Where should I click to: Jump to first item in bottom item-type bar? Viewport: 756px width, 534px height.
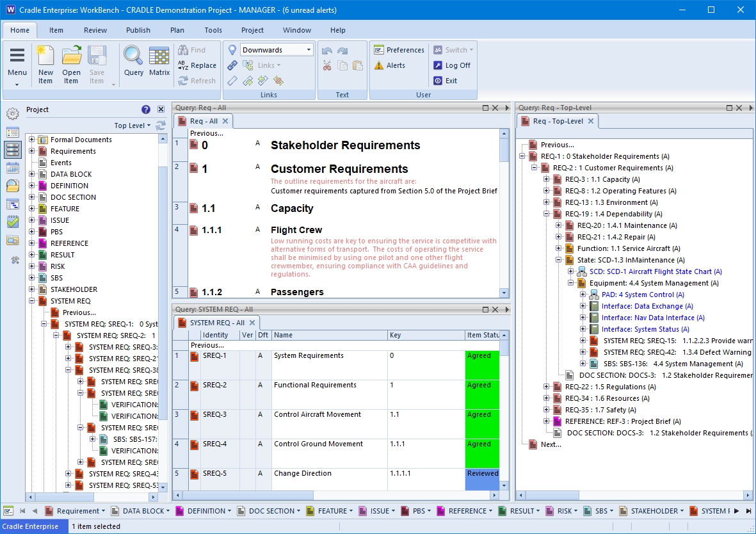click(x=22, y=511)
